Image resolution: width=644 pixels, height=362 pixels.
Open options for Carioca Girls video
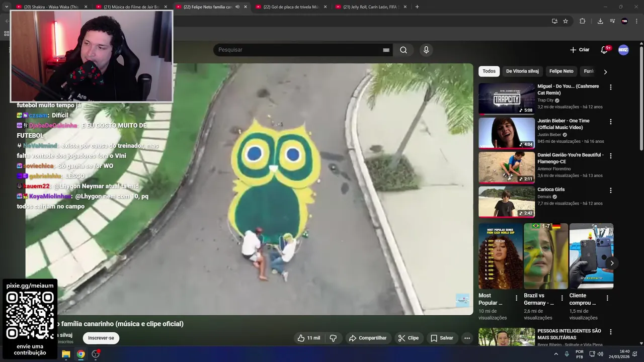[x=611, y=191]
